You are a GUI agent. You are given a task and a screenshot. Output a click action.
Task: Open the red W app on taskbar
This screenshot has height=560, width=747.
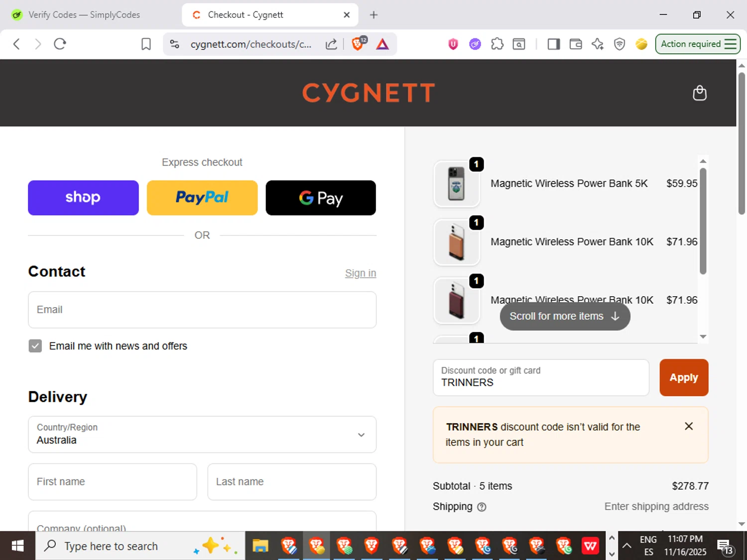click(x=590, y=546)
